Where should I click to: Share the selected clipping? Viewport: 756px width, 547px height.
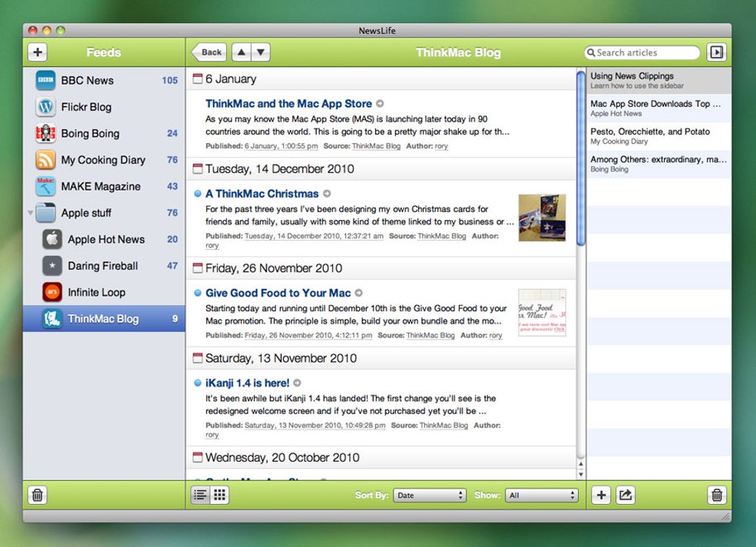(626, 495)
